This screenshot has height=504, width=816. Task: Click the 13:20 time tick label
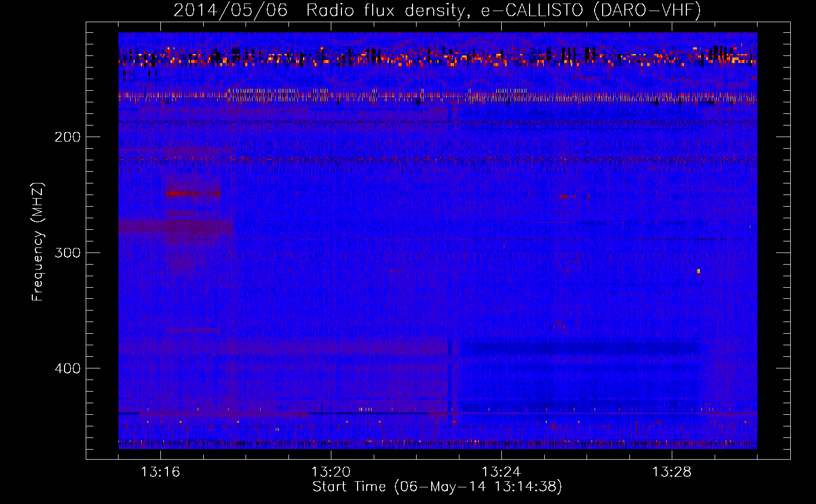pos(331,472)
